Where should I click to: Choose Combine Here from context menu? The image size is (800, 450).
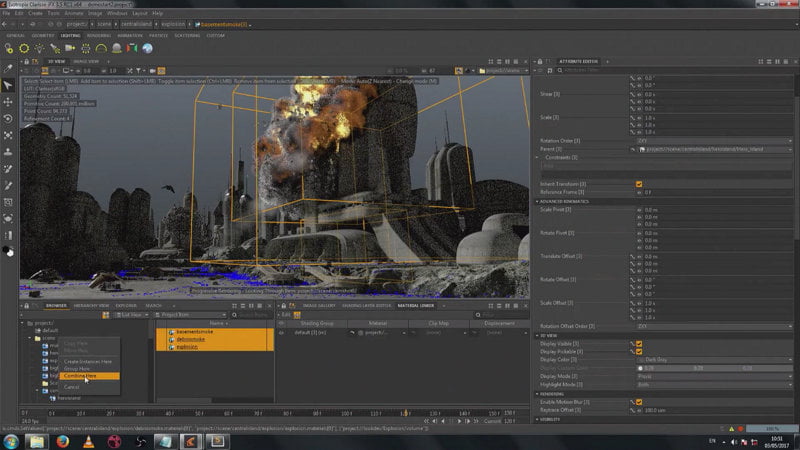click(89, 376)
